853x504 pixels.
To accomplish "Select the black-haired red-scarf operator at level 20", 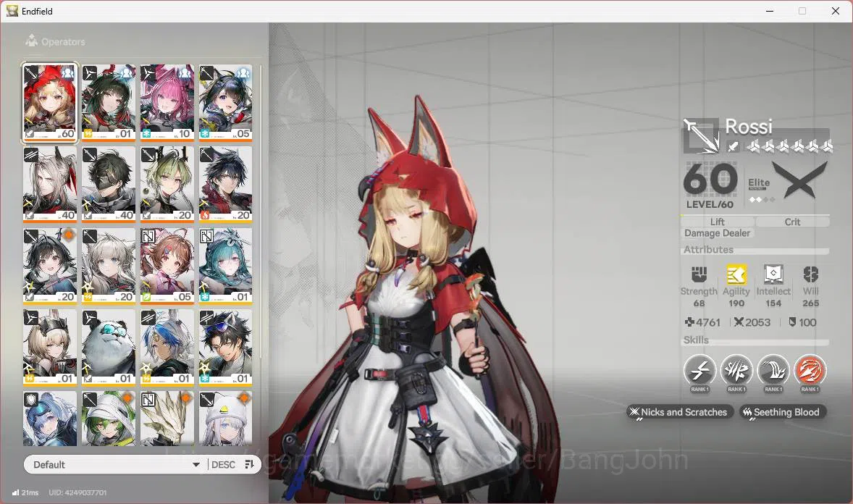I will [226, 184].
